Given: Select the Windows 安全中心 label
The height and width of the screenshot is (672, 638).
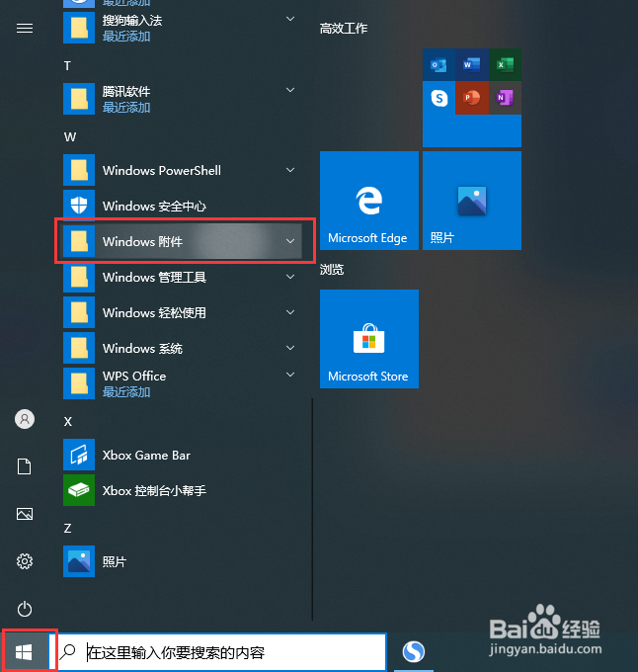Looking at the screenshot, I should [154, 207].
